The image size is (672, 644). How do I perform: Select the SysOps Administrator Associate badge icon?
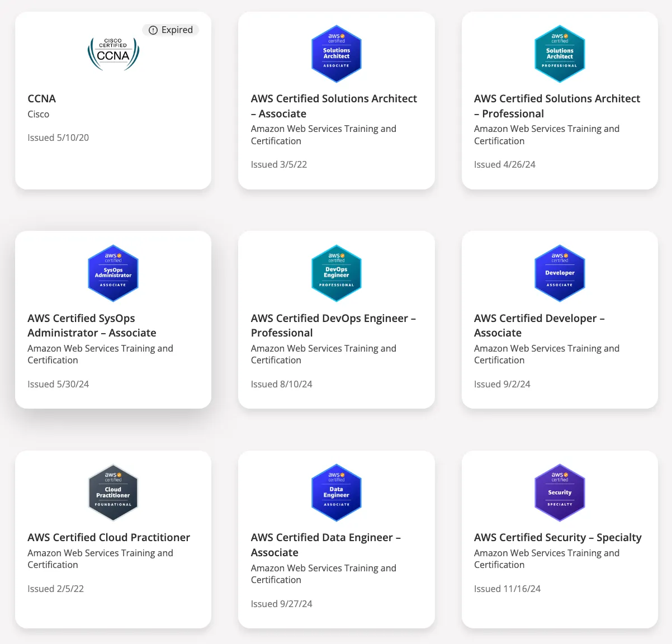pyautogui.click(x=113, y=273)
